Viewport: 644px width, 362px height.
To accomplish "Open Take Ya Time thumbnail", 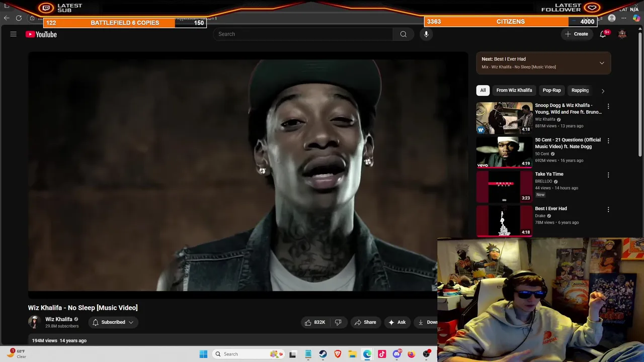I will [504, 186].
